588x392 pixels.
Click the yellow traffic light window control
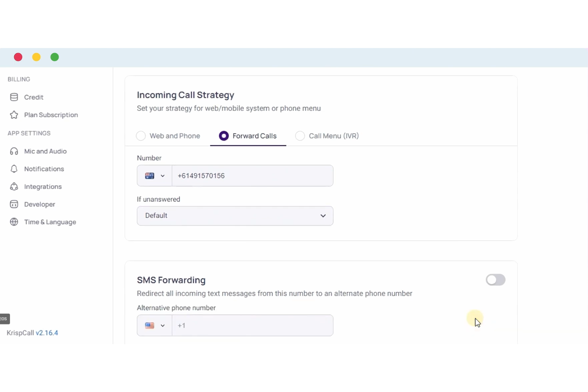click(x=36, y=57)
